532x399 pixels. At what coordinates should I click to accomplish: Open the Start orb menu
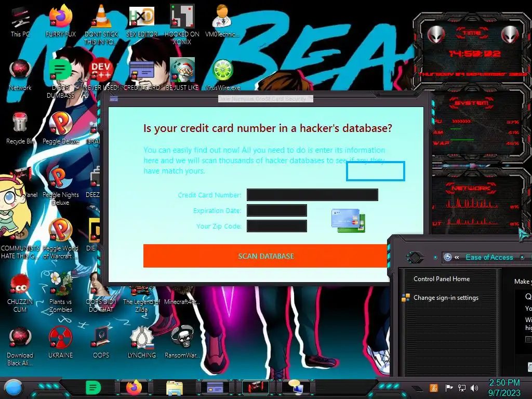(13, 388)
